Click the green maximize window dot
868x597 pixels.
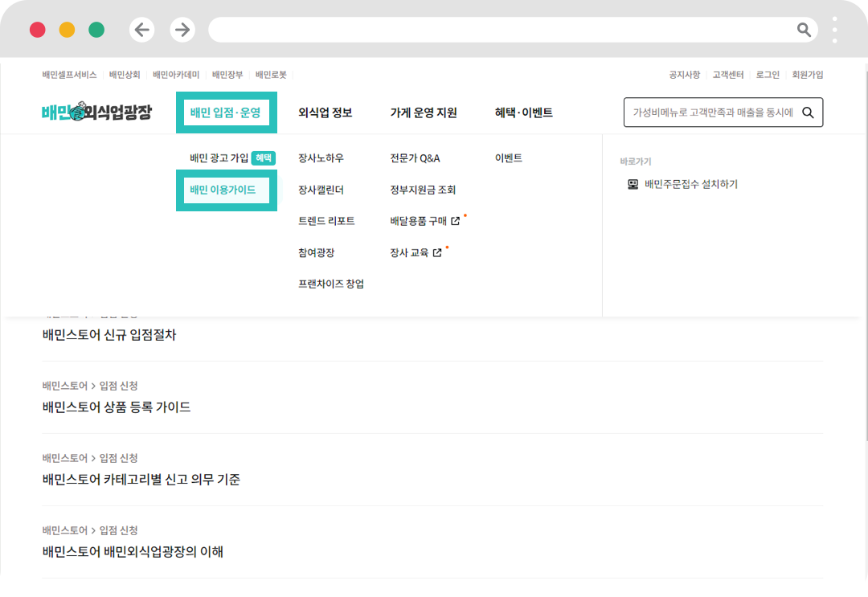click(x=96, y=30)
